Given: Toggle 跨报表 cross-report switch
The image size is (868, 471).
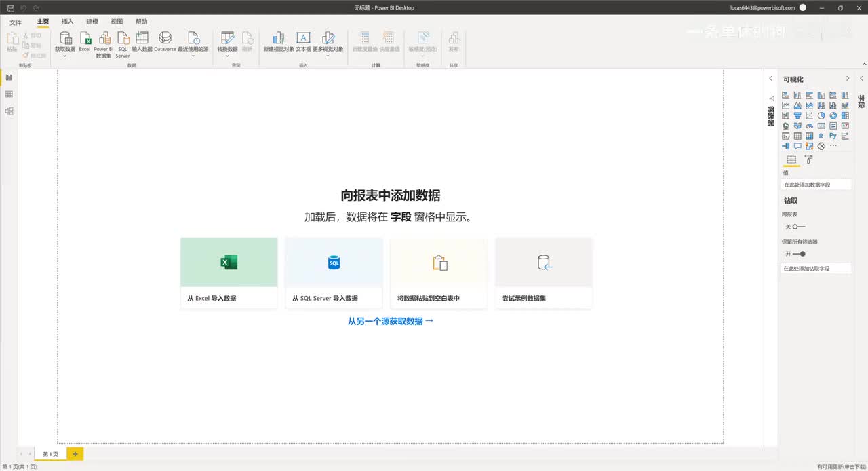Looking at the screenshot, I should [799, 227].
